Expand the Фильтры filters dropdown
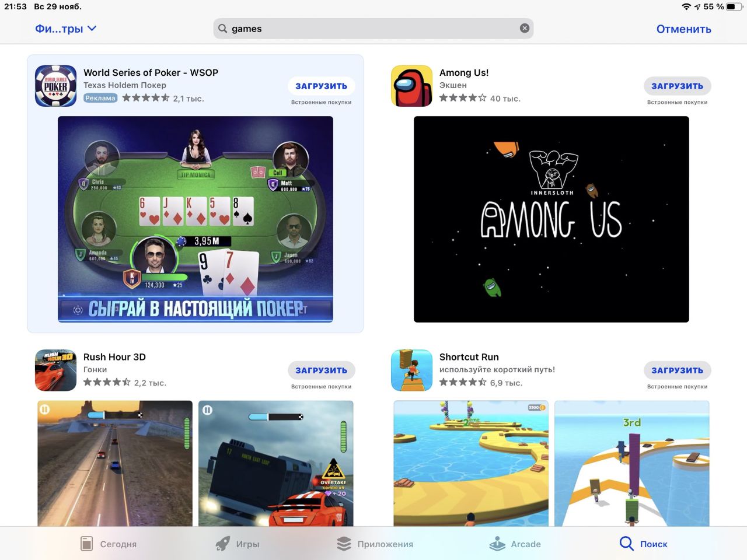Viewport: 747px width, 560px height. coord(65,29)
